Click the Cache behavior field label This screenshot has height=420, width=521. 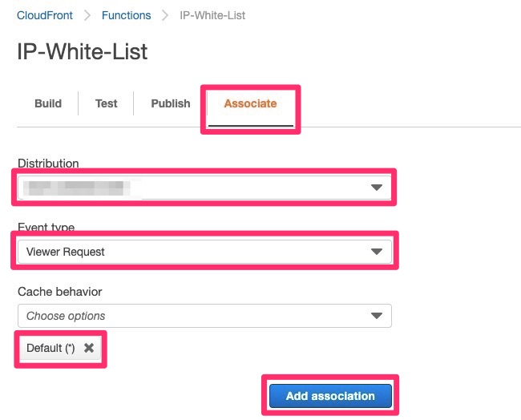[x=60, y=292]
